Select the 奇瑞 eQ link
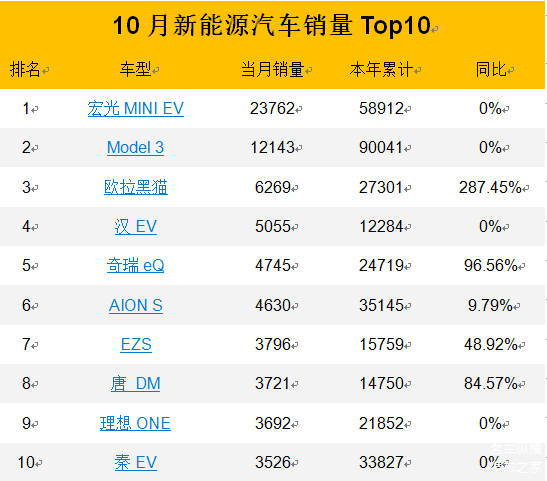The height and width of the screenshot is (481, 547). tap(135, 266)
